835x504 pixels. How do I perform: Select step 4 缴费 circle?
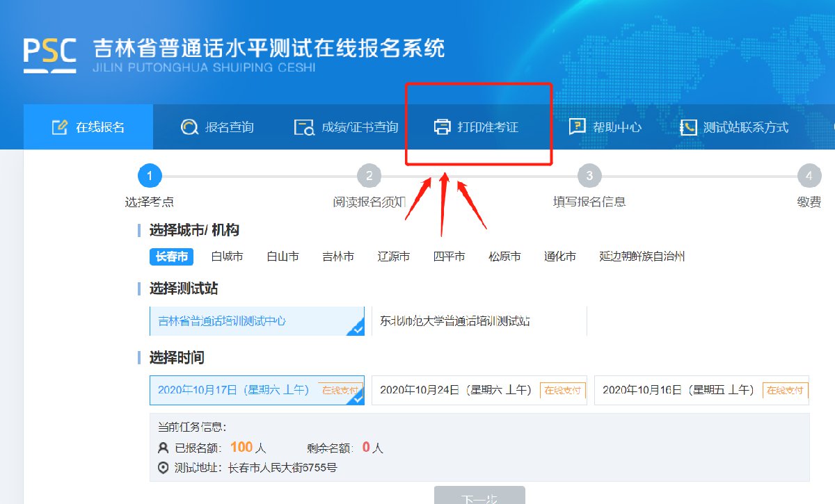pos(809,176)
